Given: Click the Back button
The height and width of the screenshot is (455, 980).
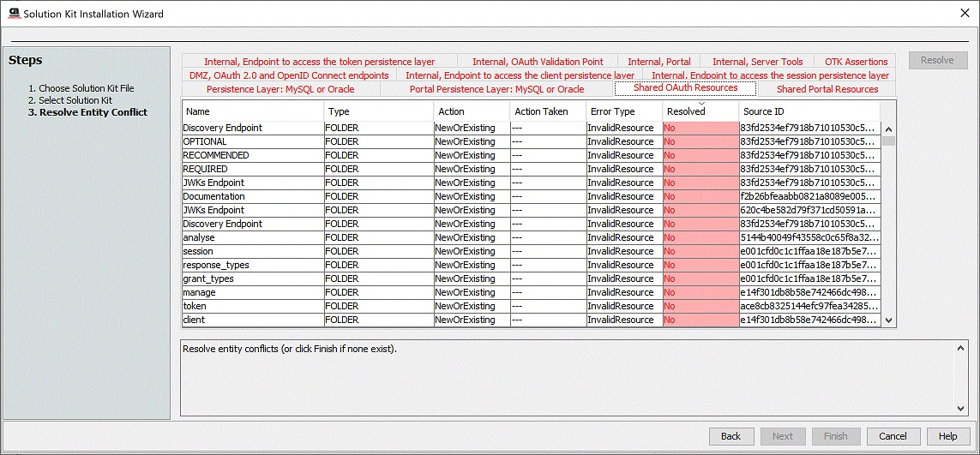Looking at the screenshot, I should (x=730, y=436).
